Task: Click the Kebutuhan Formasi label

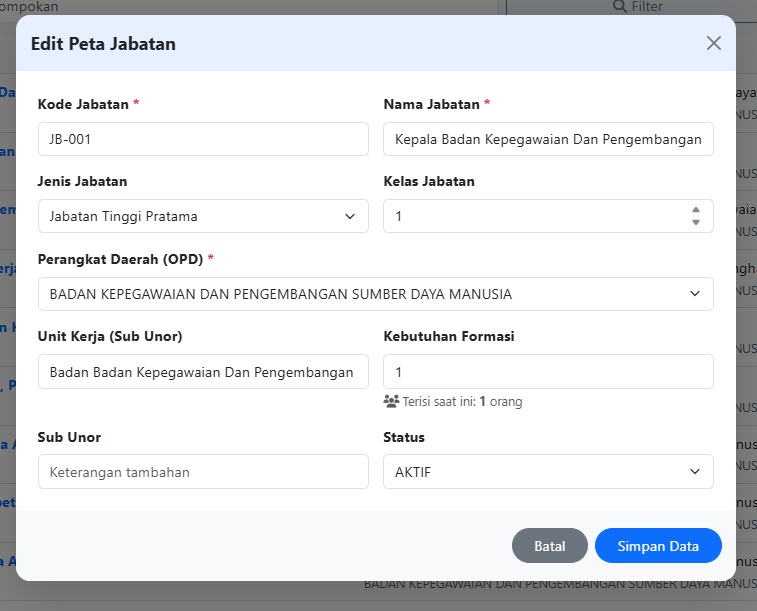Action: coord(449,336)
